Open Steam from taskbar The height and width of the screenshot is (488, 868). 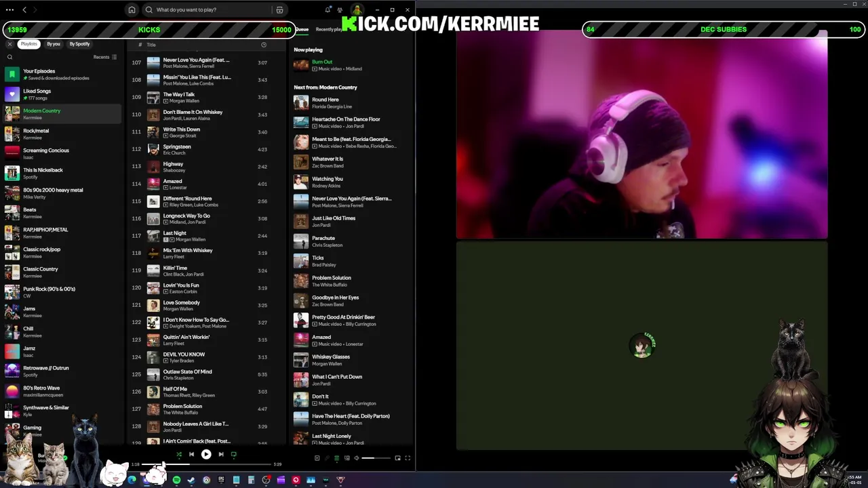click(x=191, y=480)
